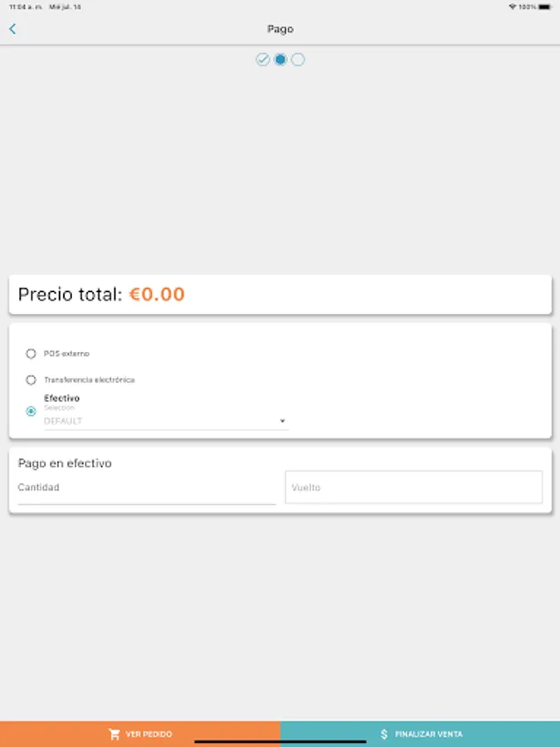Click the Cantidad input field
Screen dimensions: 560x747
[x=146, y=489]
